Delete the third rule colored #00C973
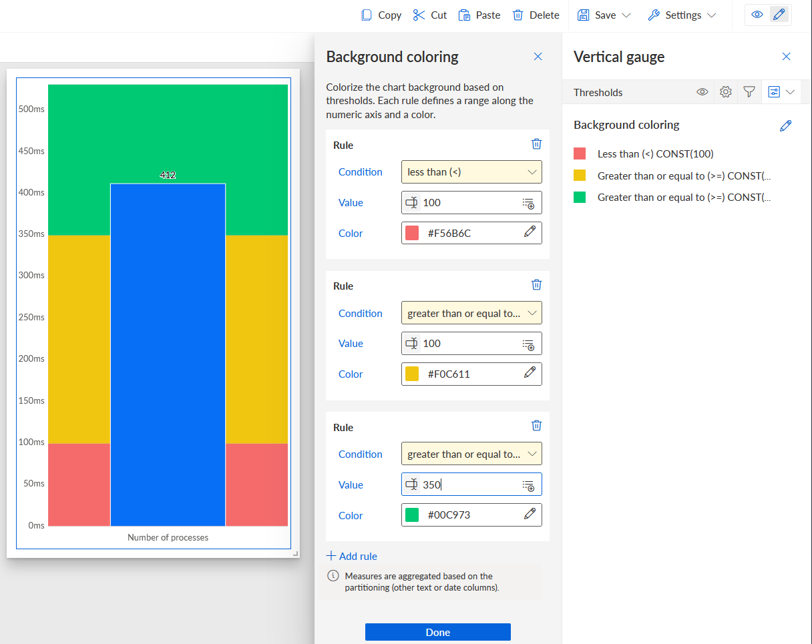This screenshot has height=644, width=812. pyautogui.click(x=536, y=426)
